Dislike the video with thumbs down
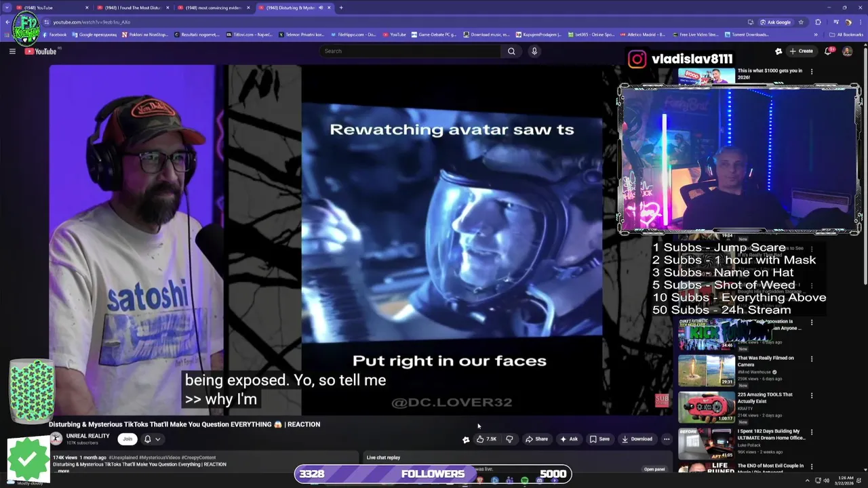Image resolution: width=868 pixels, height=488 pixels. click(x=509, y=439)
